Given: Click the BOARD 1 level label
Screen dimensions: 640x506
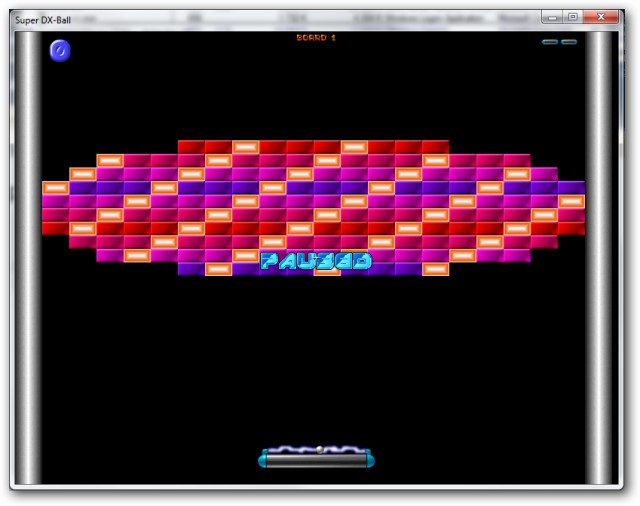Looking at the screenshot, I should pyautogui.click(x=316, y=38).
